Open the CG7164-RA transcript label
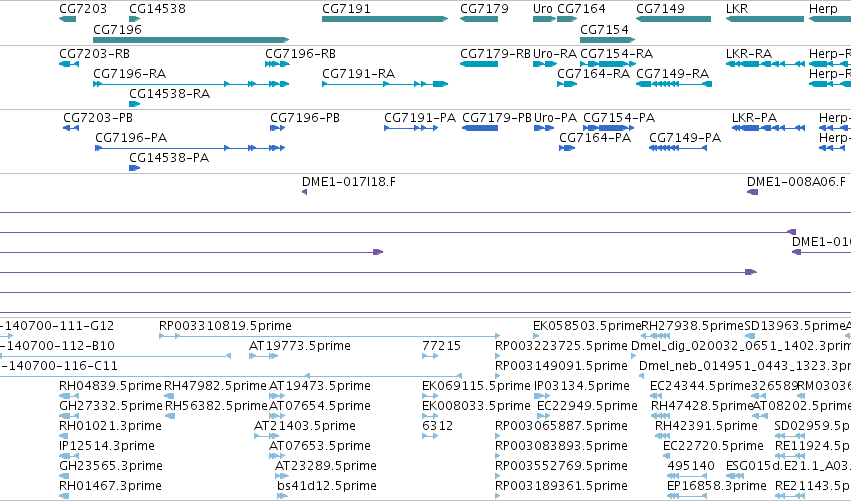Image resolution: width=851 pixels, height=501 pixels. tap(594, 74)
